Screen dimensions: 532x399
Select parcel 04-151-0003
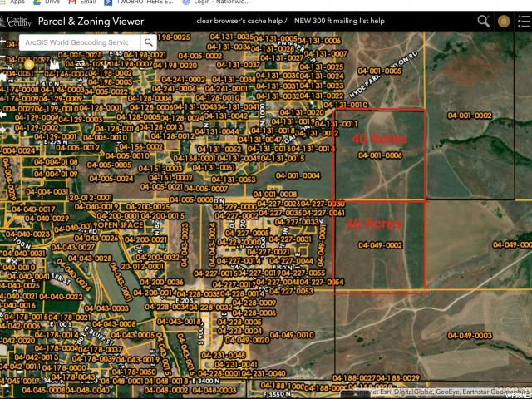[160, 169]
